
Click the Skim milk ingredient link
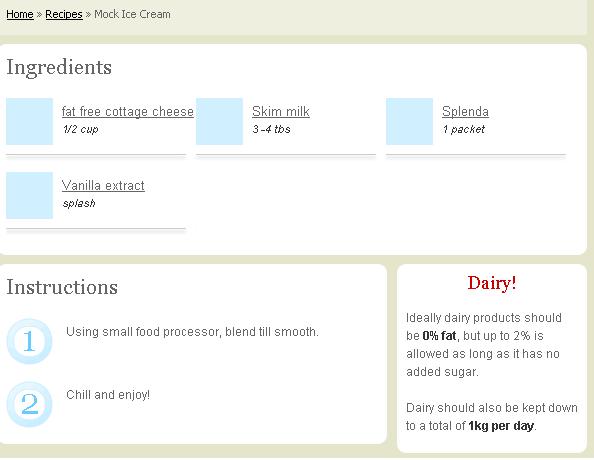[x=281, y=111]
